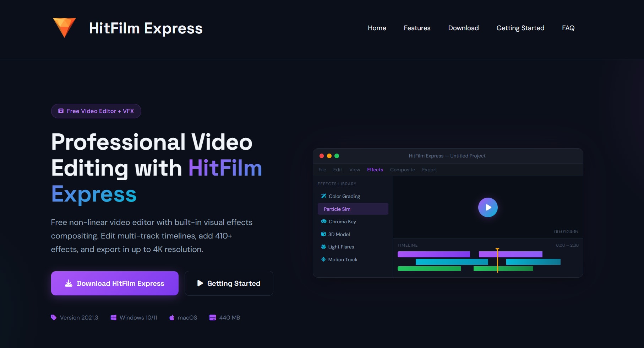Click the Getting Started button below the description
Viewport: 644px width, 348px height.
pos(229,283)
